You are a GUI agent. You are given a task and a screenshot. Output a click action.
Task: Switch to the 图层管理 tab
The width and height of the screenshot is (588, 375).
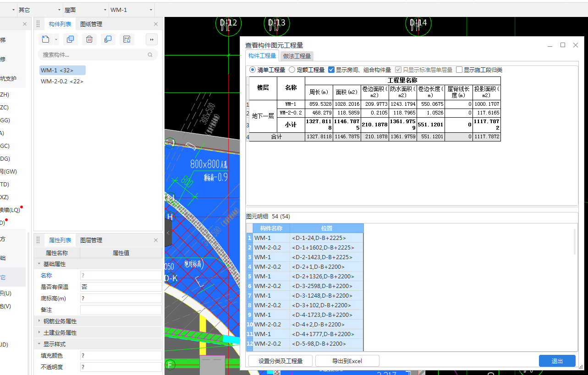pyautogui.click(x=91, y=240)
